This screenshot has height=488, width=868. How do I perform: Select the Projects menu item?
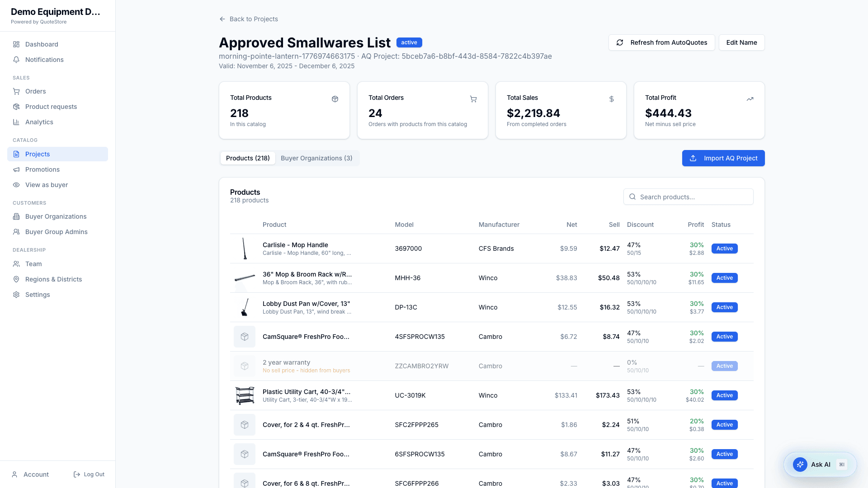pyautogui.click(x=57, y=154)
